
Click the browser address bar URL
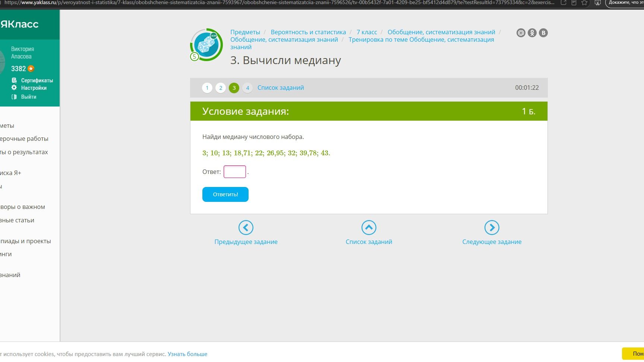click(x=280, y=3)
